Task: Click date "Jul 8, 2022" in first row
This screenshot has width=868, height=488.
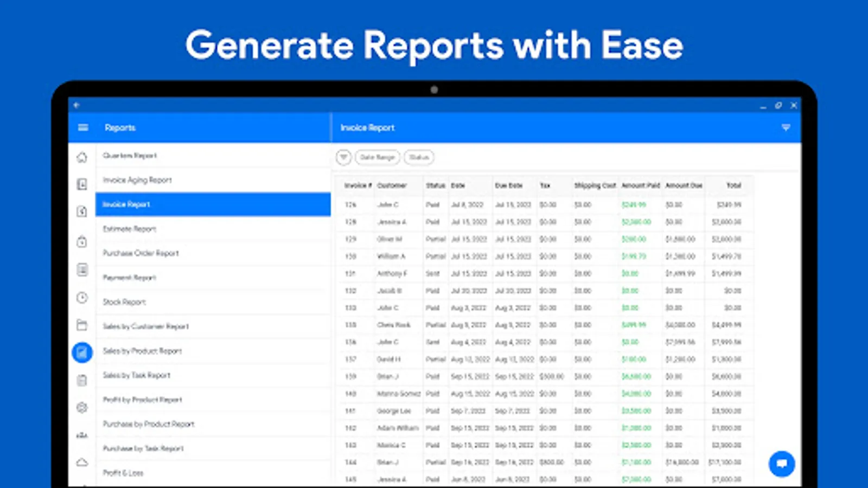Action: 467,204
